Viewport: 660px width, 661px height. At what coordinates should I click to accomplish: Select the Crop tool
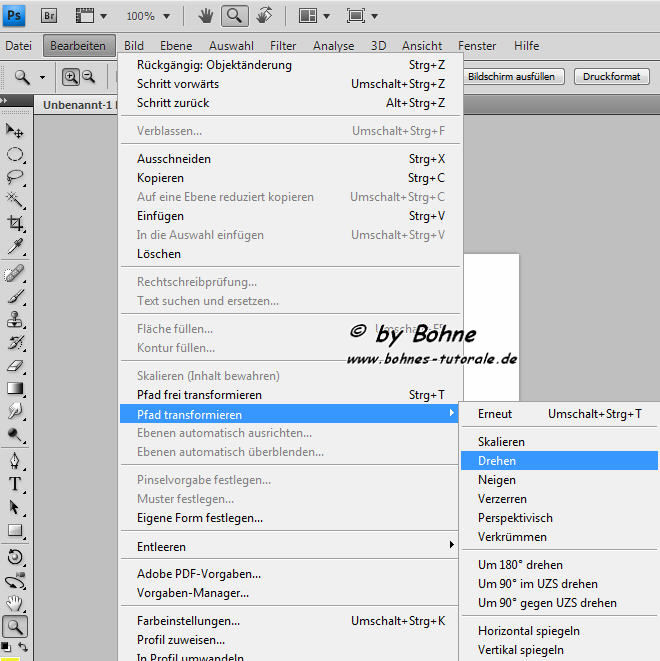pyautogui.click(x=16, y=224)
